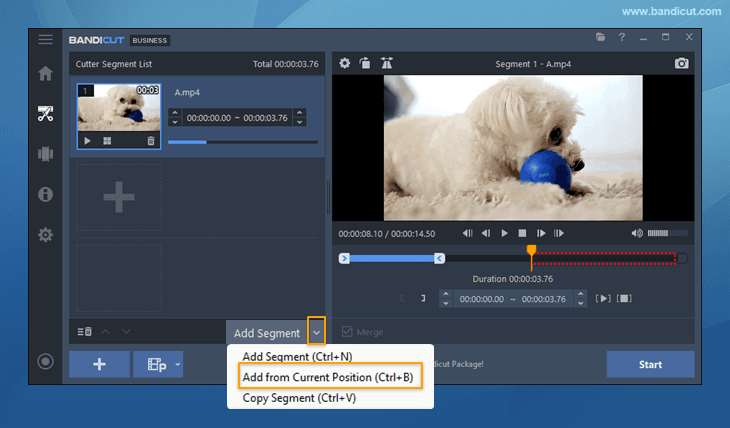Mute the audio with the speaker icon
730x428 pixels.
pyautogui.click(x=638, y=233)
